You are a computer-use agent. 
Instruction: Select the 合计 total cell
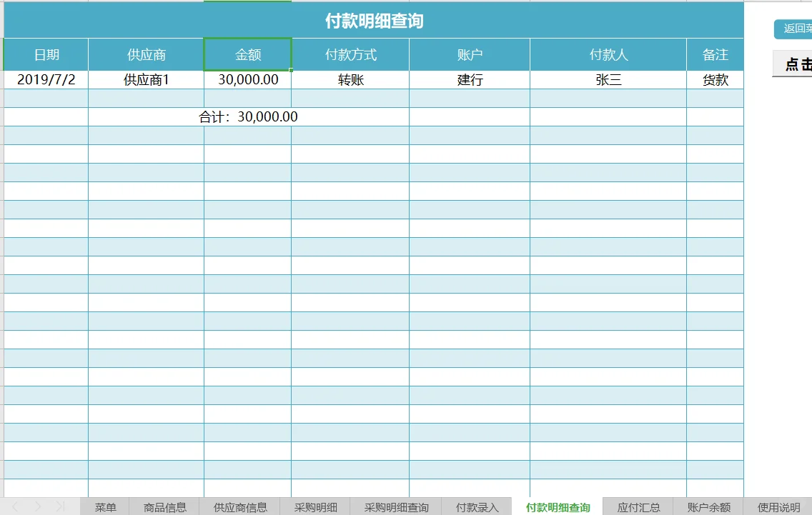coord(247,116)
